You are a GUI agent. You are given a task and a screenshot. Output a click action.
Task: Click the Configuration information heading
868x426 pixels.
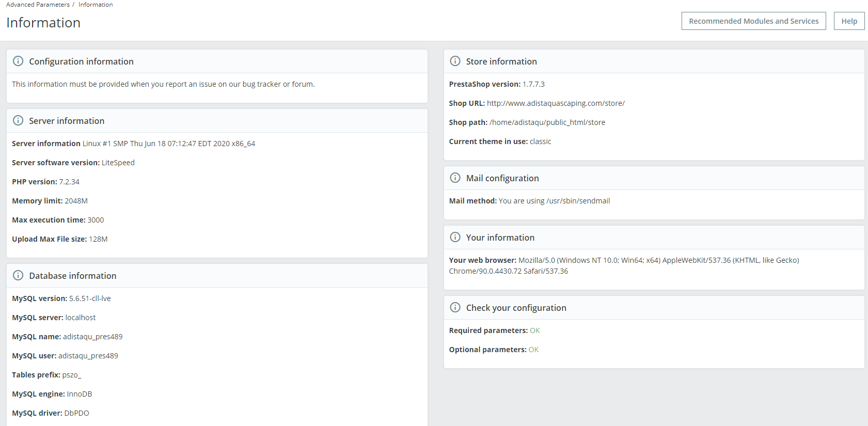coord(81,61)
